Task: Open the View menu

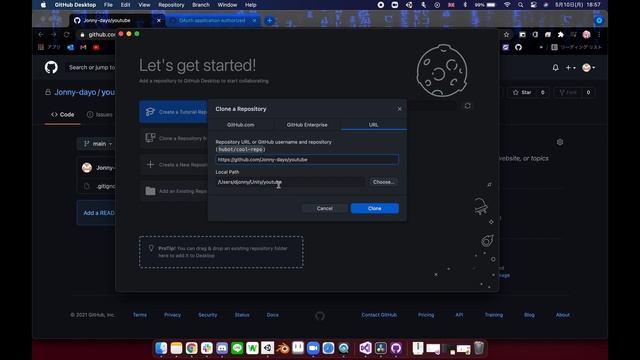Action: coord(144,5)
